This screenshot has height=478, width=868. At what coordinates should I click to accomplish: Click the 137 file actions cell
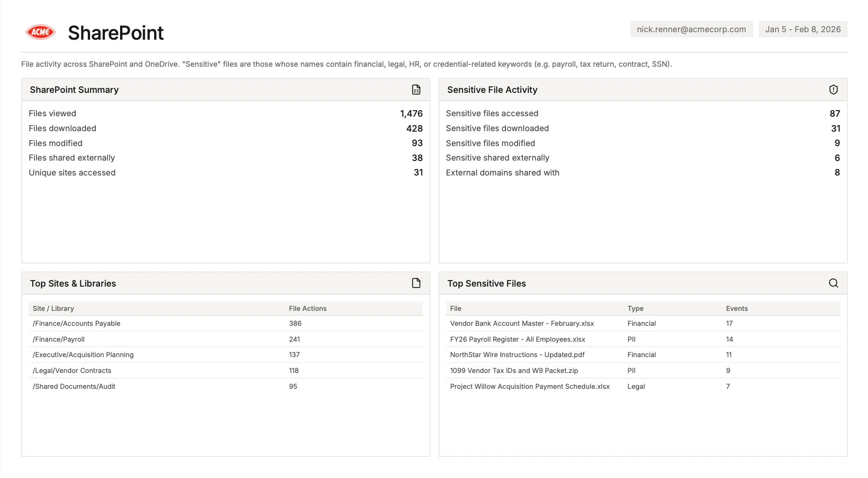point(294,355)
